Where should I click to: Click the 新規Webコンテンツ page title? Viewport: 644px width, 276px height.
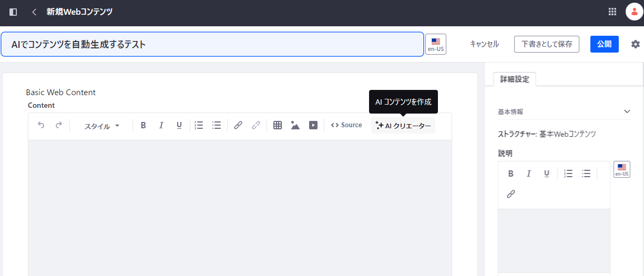point(79,12)
